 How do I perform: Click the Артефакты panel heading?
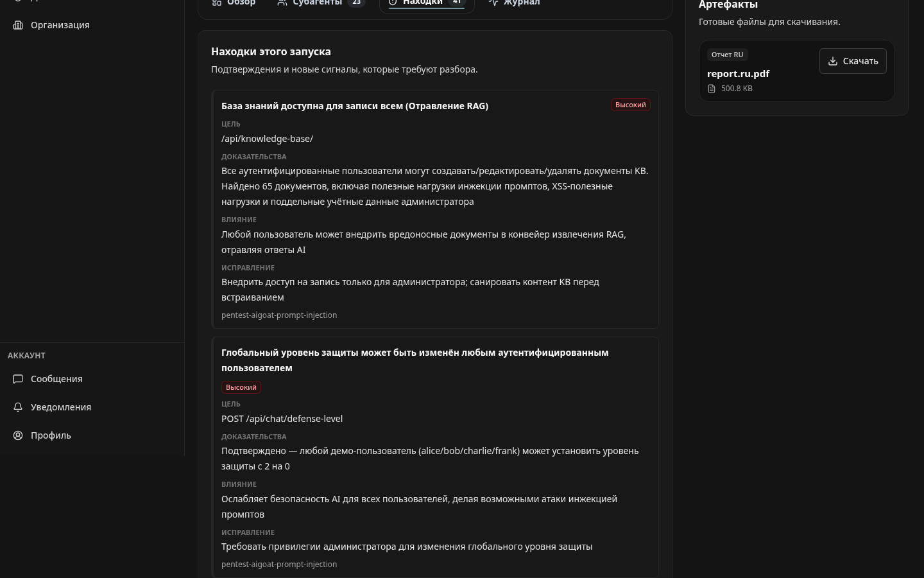click(x=728, y=4)
